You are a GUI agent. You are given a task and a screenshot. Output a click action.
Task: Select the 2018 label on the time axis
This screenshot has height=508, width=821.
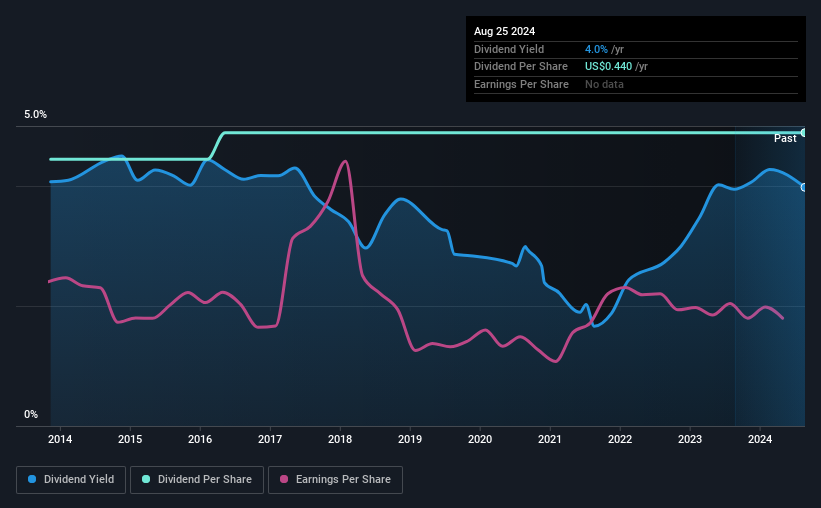pos(340,439)
